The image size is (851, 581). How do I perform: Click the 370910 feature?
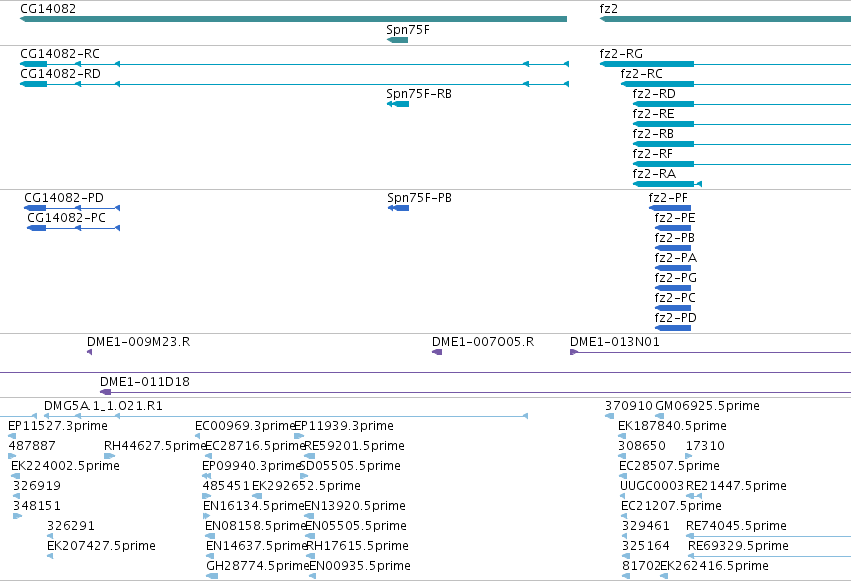[x=609, y=416]
